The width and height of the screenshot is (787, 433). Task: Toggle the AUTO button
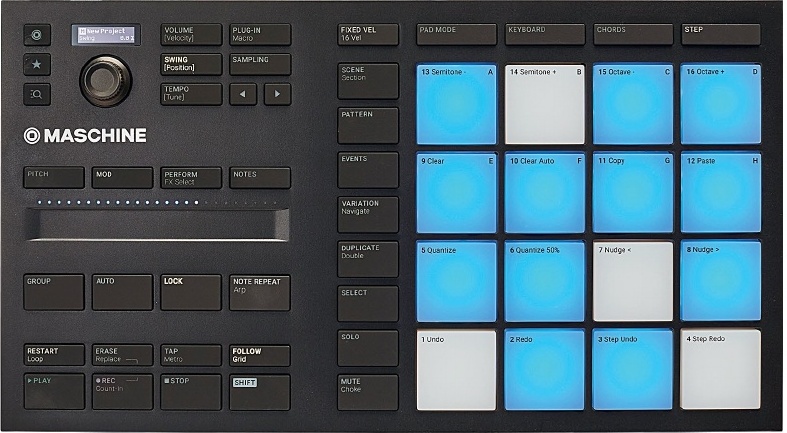(x=122, y=293)
